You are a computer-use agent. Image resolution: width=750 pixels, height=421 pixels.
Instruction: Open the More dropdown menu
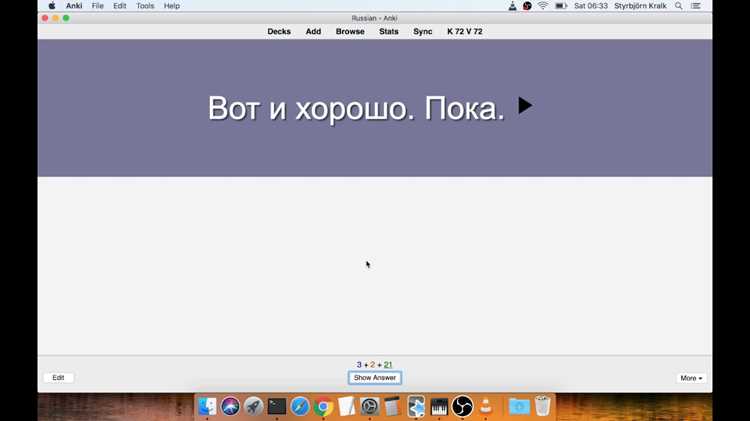[691, 378]
